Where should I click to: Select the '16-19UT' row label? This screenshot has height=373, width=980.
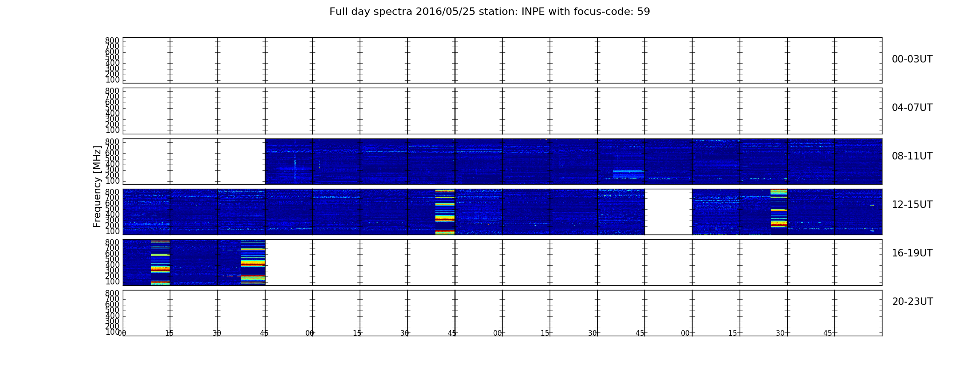(x=912, y=253)
